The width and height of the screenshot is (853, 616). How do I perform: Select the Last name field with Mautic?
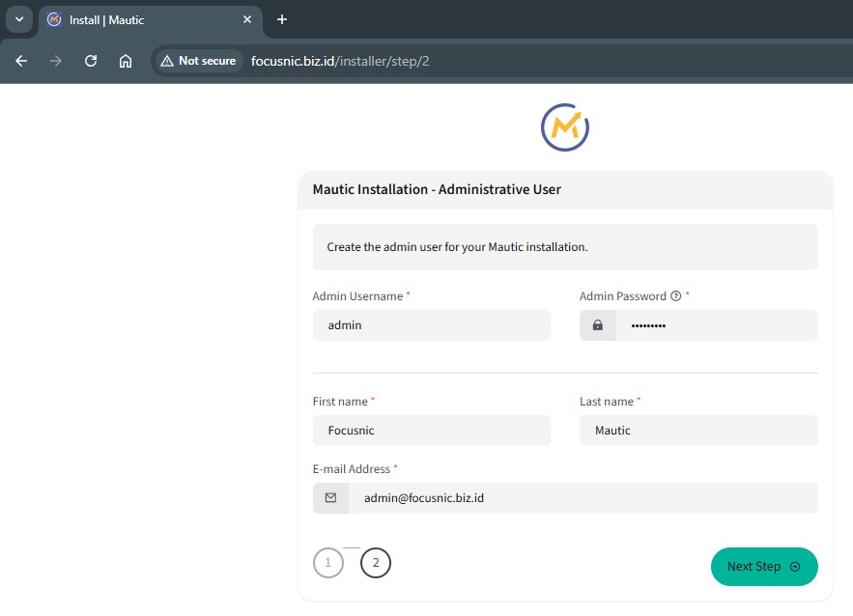pyautogui.click(x=697, y=431)
